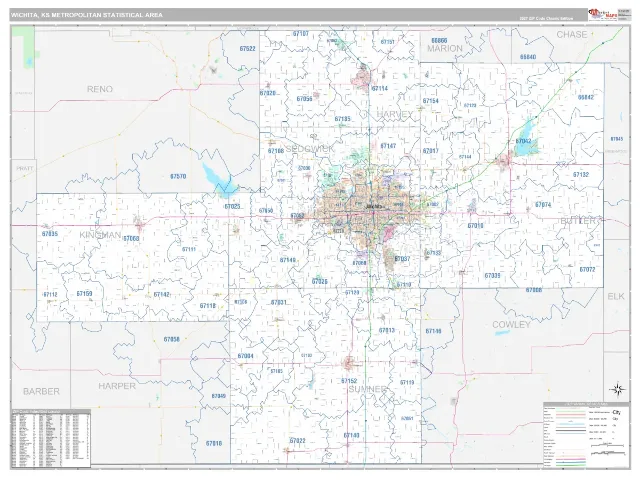
Task: Click ZIP code 67152
Action: [349, 381]
